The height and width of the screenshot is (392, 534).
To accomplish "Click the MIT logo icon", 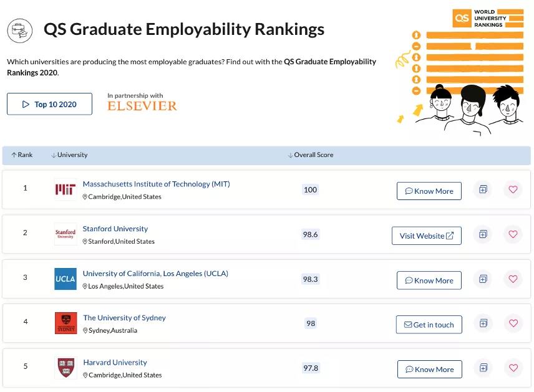I will 66,189.
